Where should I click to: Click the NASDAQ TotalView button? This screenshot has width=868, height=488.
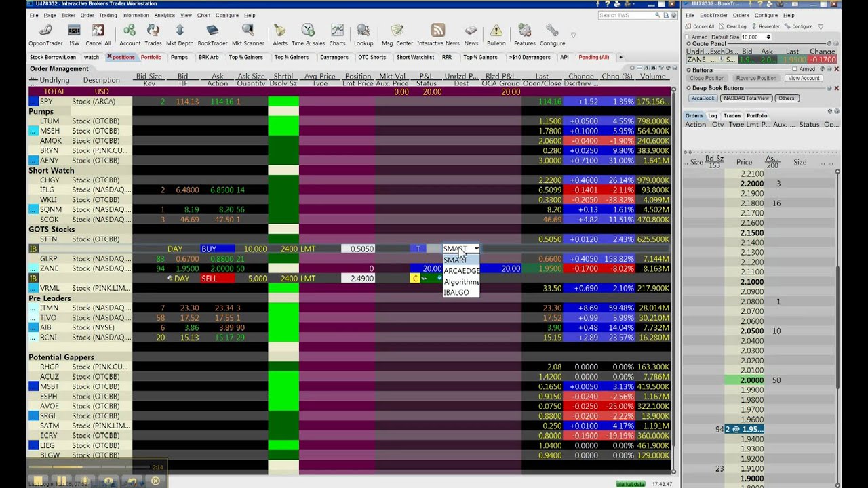point(746,98)
